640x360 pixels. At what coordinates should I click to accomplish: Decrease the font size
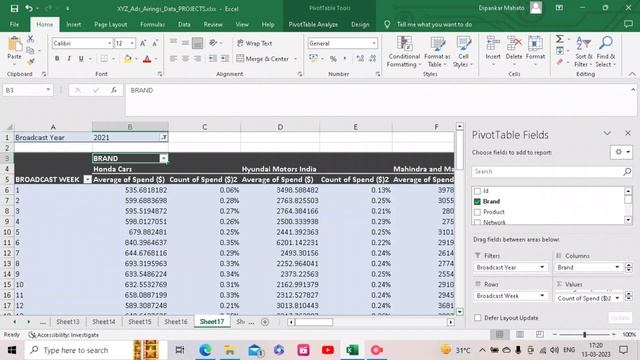155,43
